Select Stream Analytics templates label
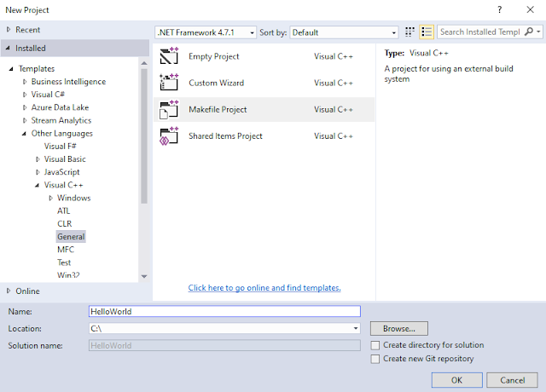Viewport: 546px width, 392px height. 61,120
